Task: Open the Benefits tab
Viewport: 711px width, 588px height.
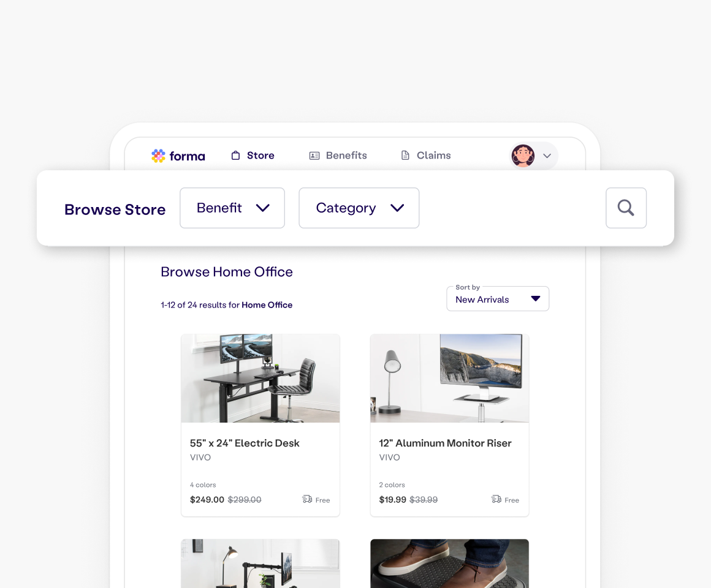Action: (338, 156)
